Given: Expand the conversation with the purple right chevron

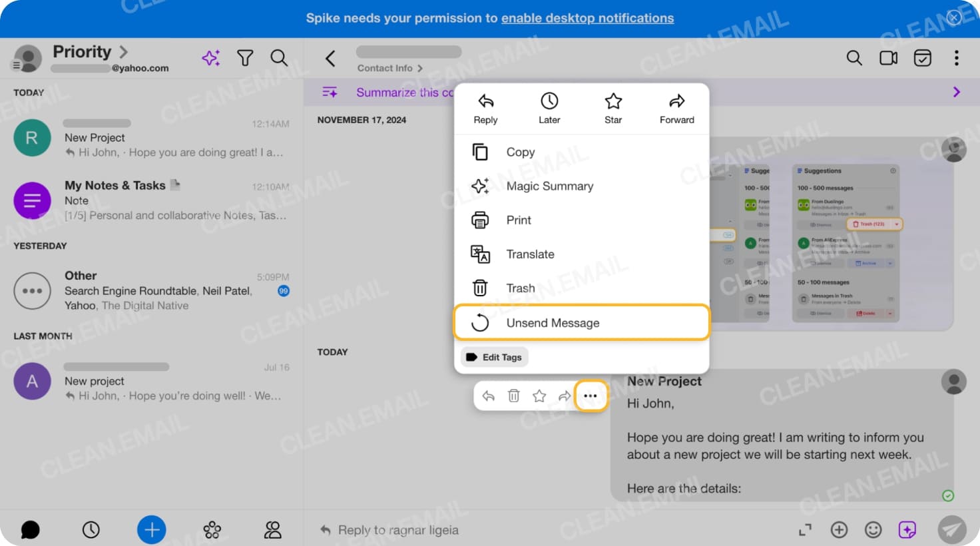Looking at the screenshot, I should point(957,93).
